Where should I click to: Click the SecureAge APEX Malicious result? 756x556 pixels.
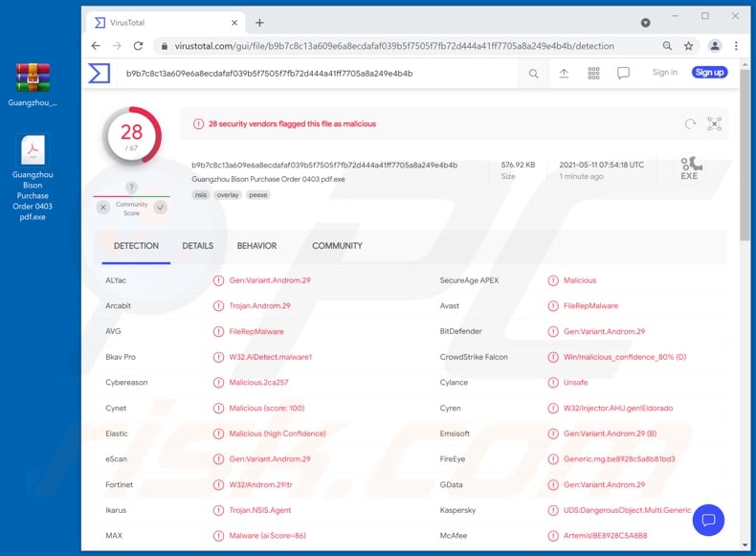point(580,280)
